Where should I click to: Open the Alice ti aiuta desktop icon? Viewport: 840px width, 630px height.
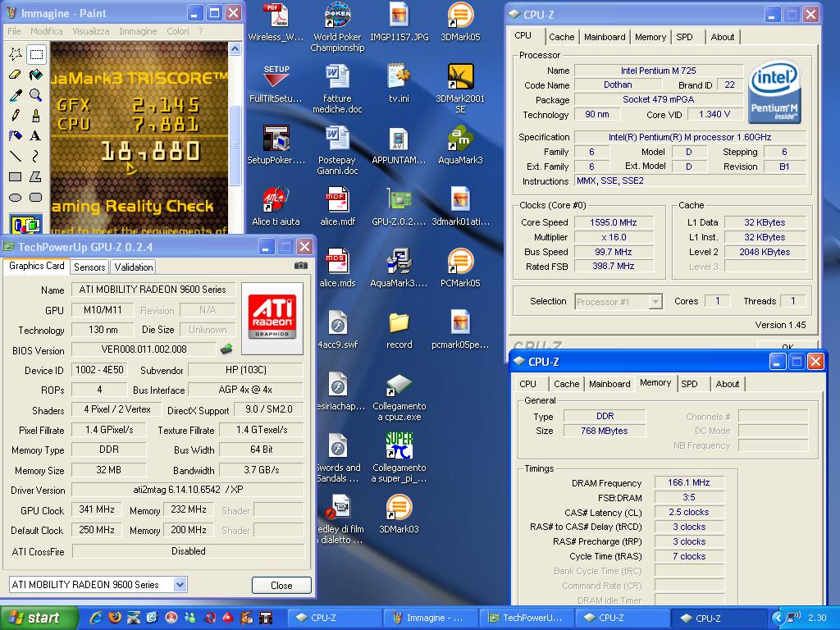tap(276, 206)
